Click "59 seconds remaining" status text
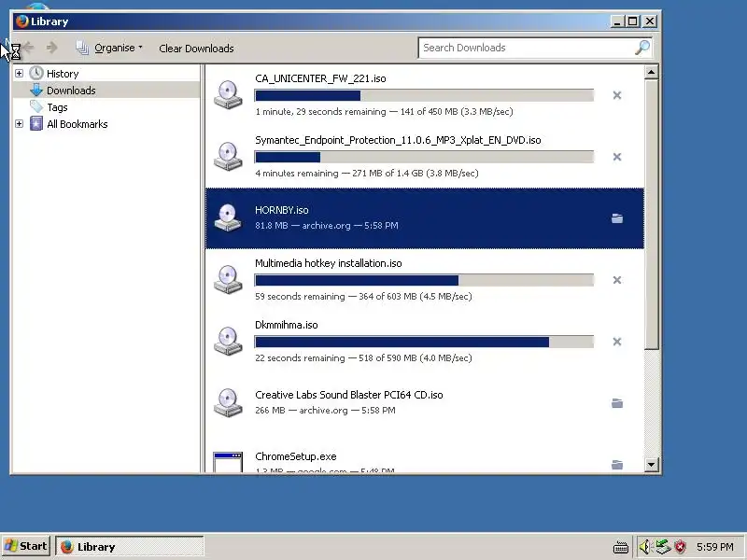The height and width of the screenshot is (560, 747). (300, 296)
